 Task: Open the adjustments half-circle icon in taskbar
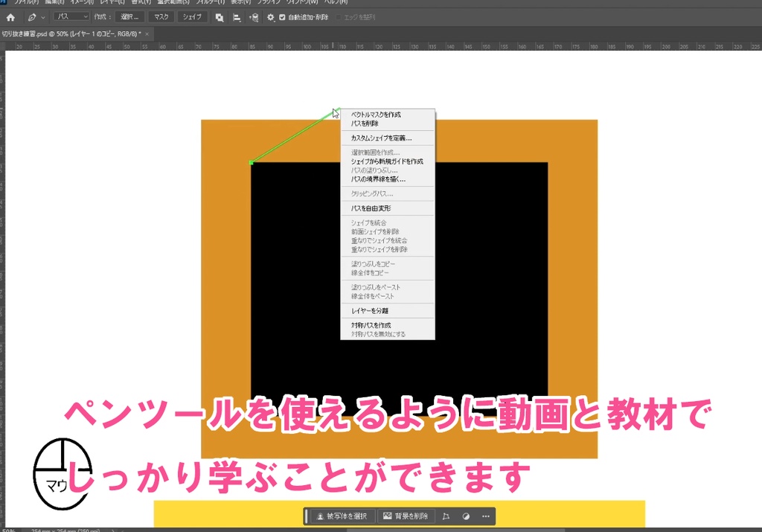pyautogui.click(x=467, y=516)
